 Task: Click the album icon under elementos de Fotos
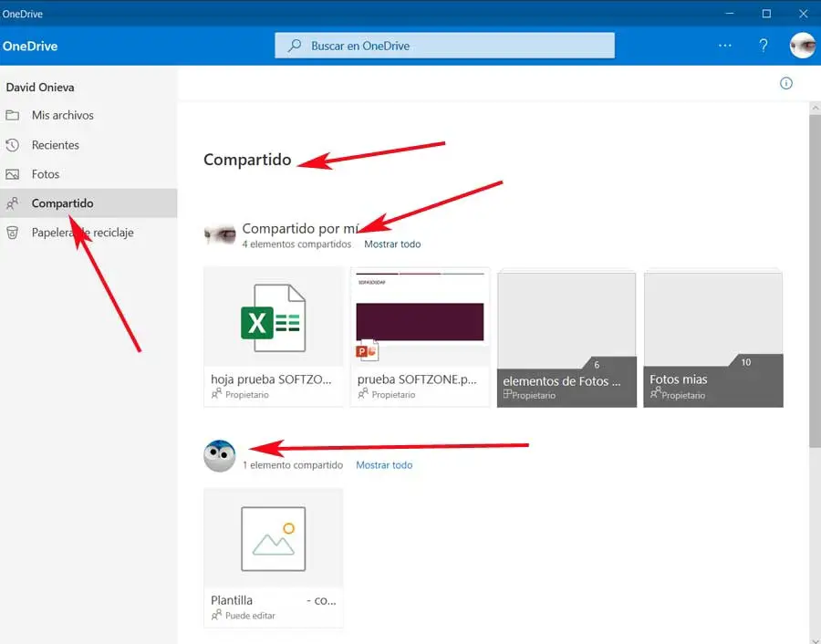(507, 394)
